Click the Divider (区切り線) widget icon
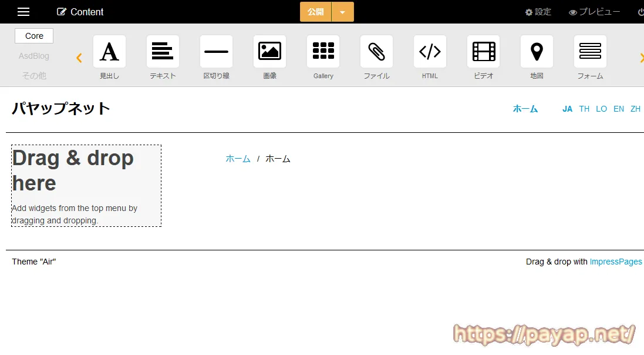Screen dimensions: 644x355 coord(216,52)
